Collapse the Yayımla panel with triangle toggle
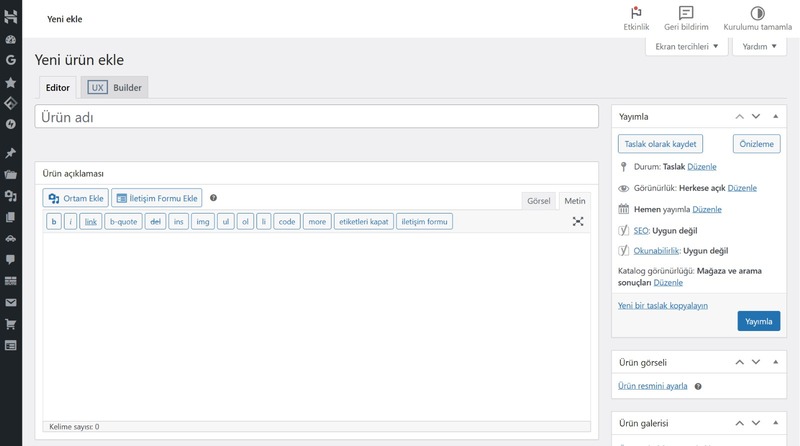 coord(775,116)
